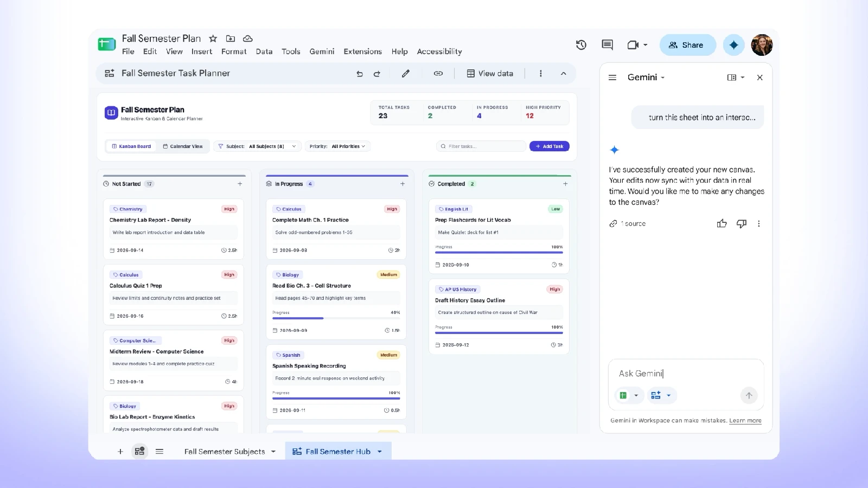Open the Chemistry Lab Report - Density card

[x=174, y=229]
